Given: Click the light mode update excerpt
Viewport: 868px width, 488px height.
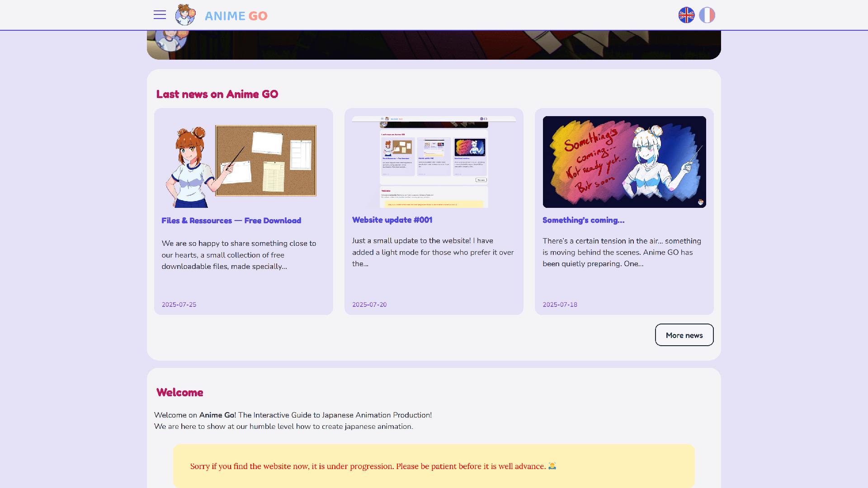Looking at the screenshot, I should [433, 252].
